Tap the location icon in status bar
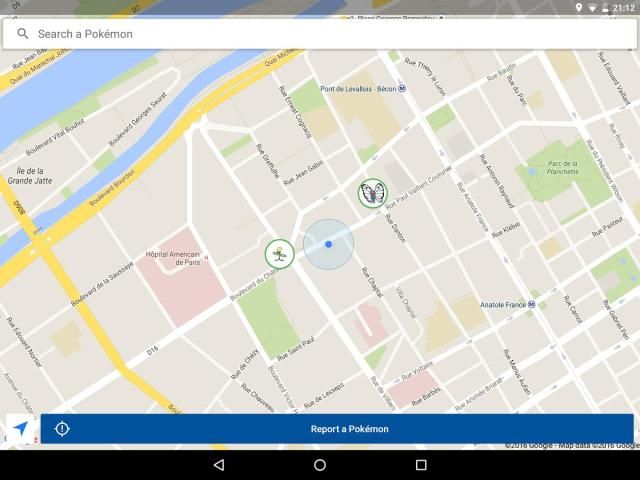 pos(579,7)
